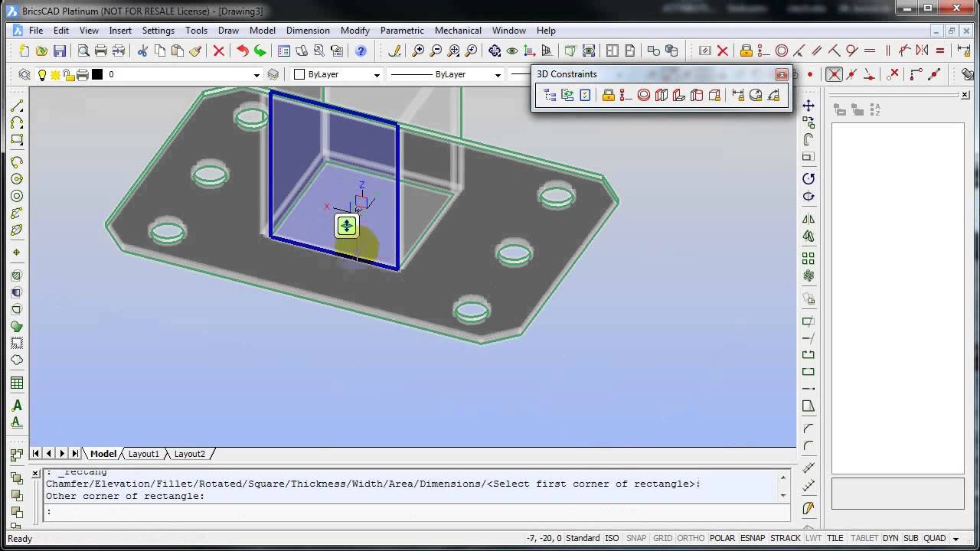Viewport: 980px width, 551px height.
Task: Close the right side panel
Action: (x=965, y=95)
